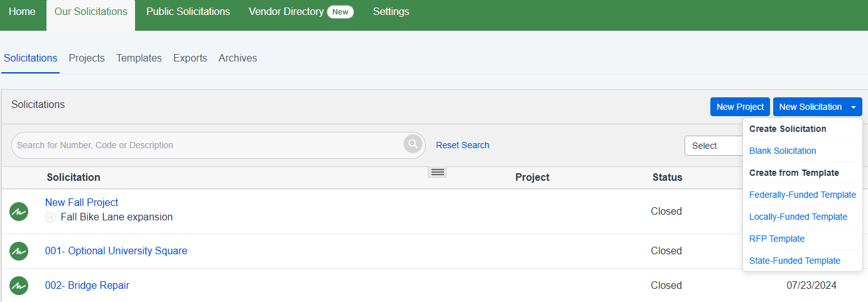This screenshot has height=302, width=868.
Task: Click the Create Solicitation menu heading
Action: (x=788, y=129)
